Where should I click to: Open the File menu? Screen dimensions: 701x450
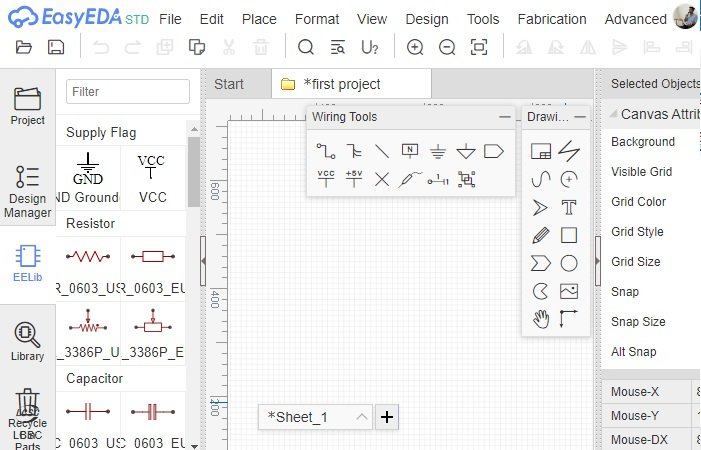click(x=170, y=19)
